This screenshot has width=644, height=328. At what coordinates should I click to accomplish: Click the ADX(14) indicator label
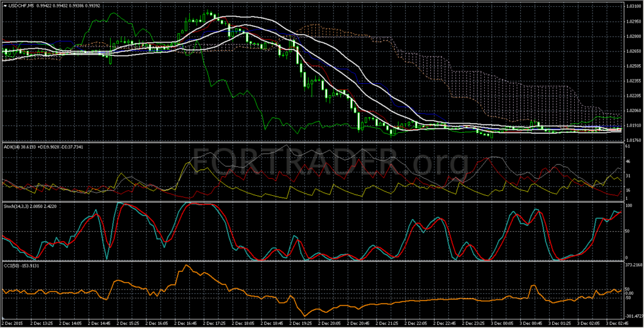tap(10, 147)
